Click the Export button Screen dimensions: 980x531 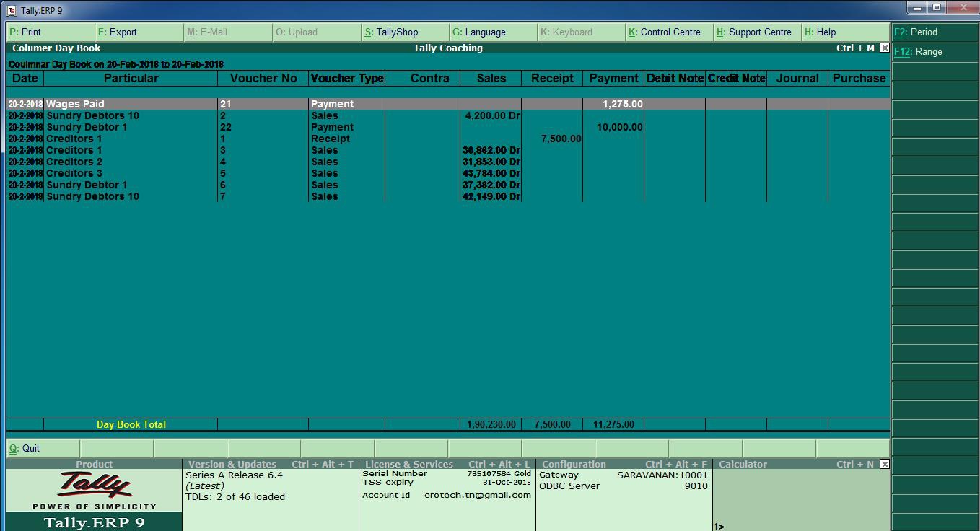coord(139,32)
